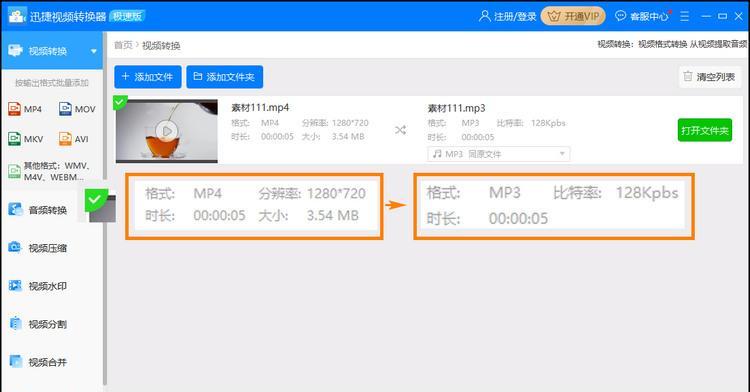
Task: Select other formats WMV, M4V, WEBM
Action: [x=49, y=171]
